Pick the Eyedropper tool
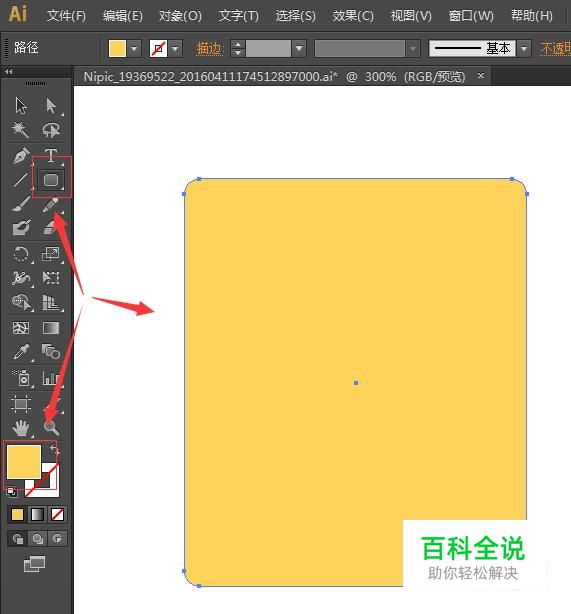This screenshot has height=614, width=571. [x=21, y=352]
